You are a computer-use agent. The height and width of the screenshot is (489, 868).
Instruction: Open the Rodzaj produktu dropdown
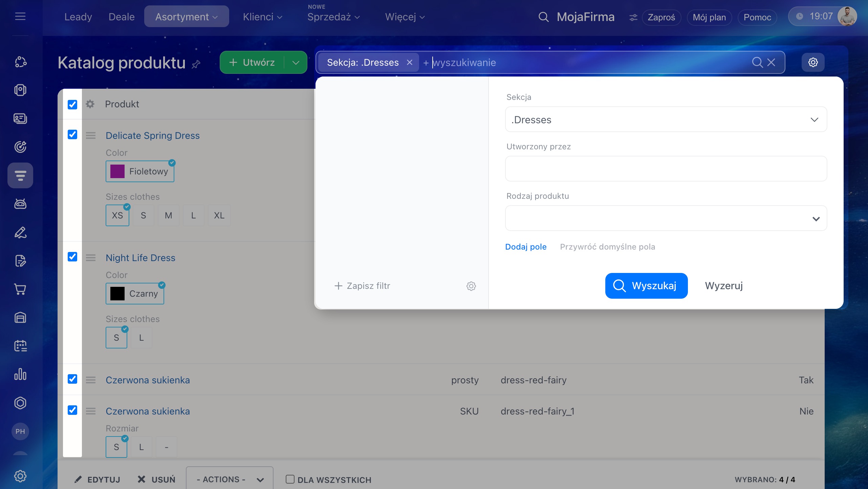(666, 218)
